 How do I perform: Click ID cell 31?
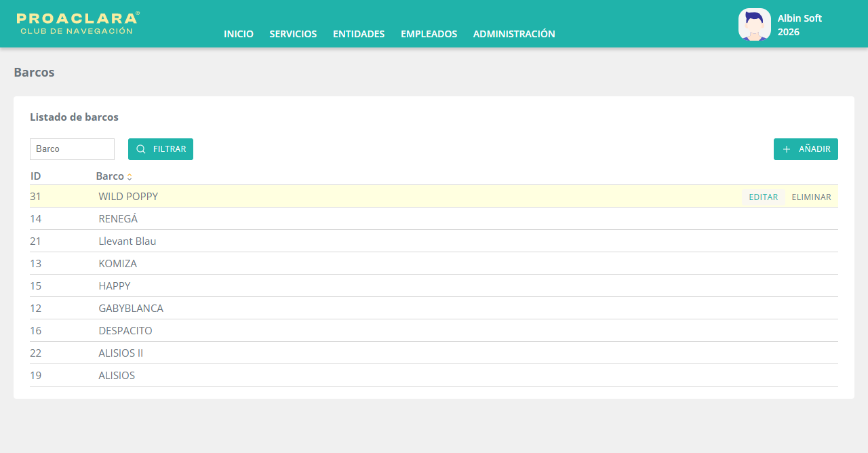[36, 197]
